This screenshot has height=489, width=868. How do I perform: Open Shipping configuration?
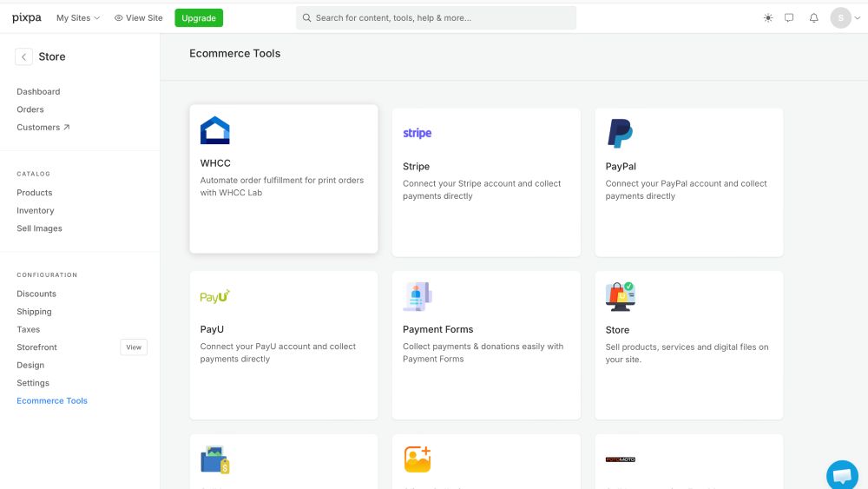34,311
